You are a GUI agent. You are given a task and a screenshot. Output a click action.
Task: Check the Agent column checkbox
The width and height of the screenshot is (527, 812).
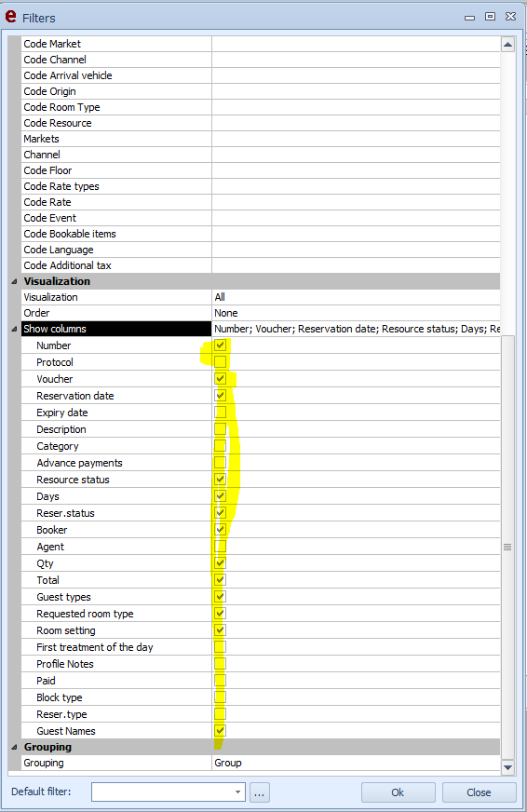point(220,547)
